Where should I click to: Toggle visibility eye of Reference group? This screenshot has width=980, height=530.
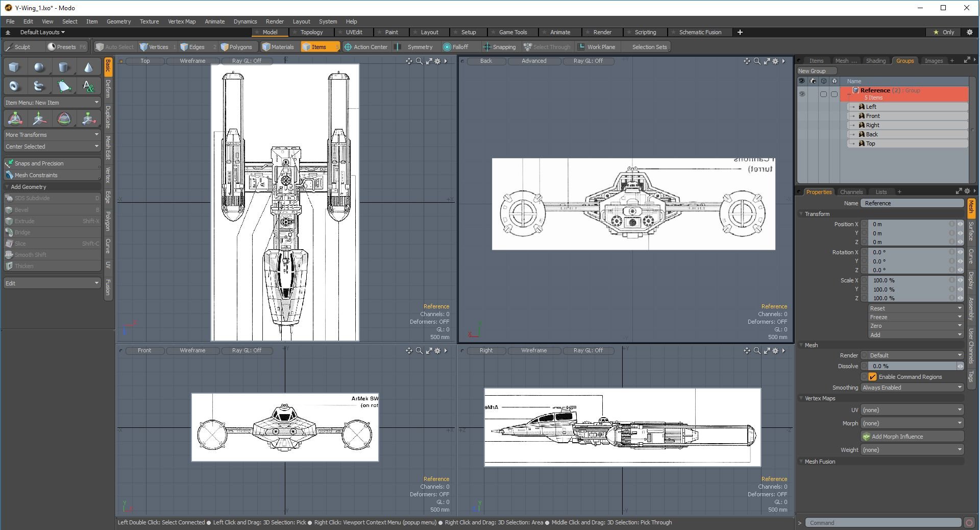[801, 94]
